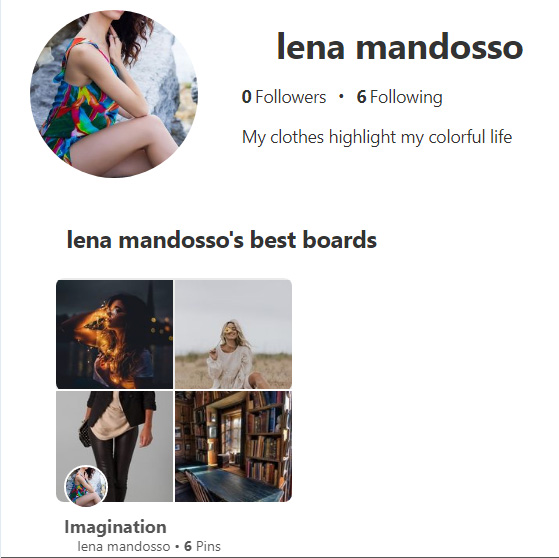Open lena mandosso's large profile photo
Screen dimensions: 559x558
tap(114, 94)
